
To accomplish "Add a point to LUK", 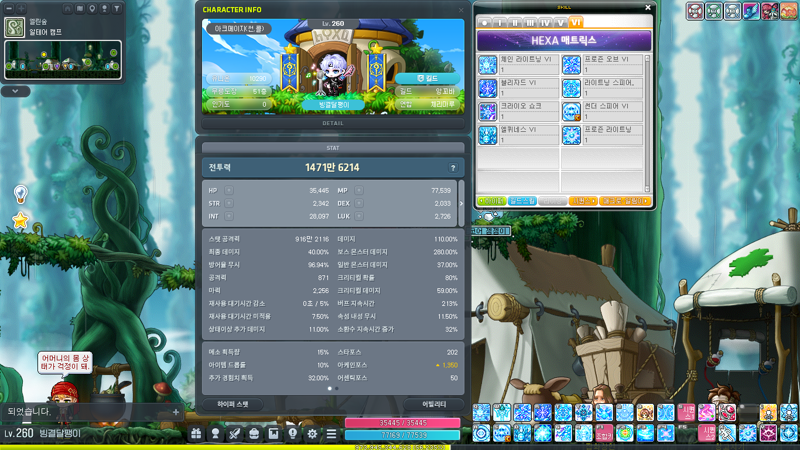I will tap(359, 216).
